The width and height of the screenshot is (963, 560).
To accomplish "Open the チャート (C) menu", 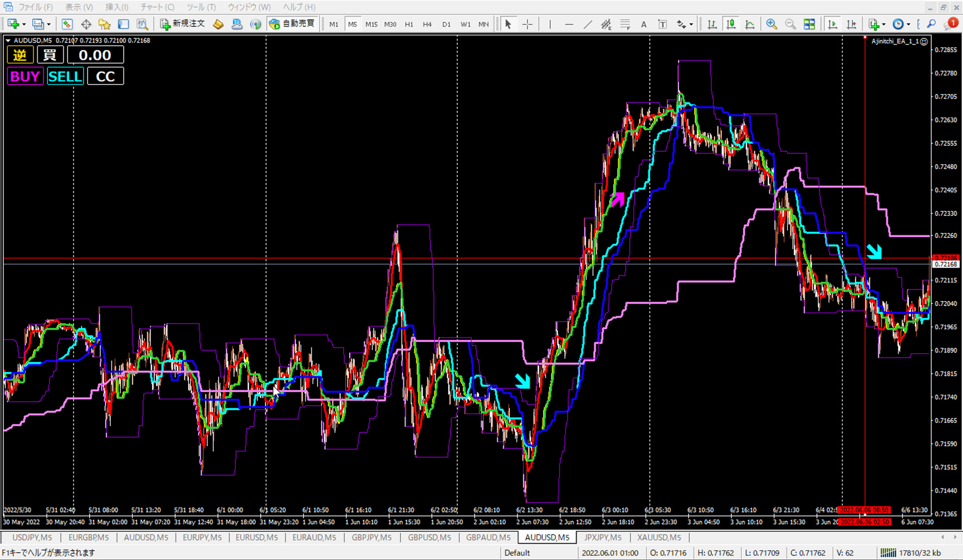I will click(157, 7).
